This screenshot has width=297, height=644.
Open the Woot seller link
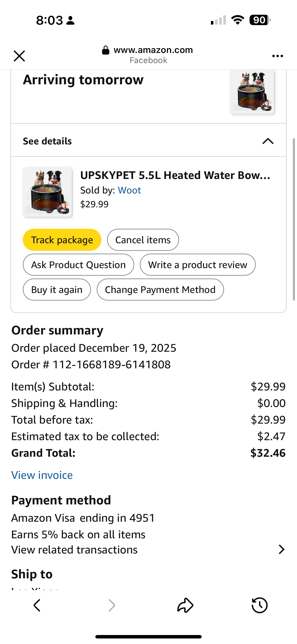129,190
